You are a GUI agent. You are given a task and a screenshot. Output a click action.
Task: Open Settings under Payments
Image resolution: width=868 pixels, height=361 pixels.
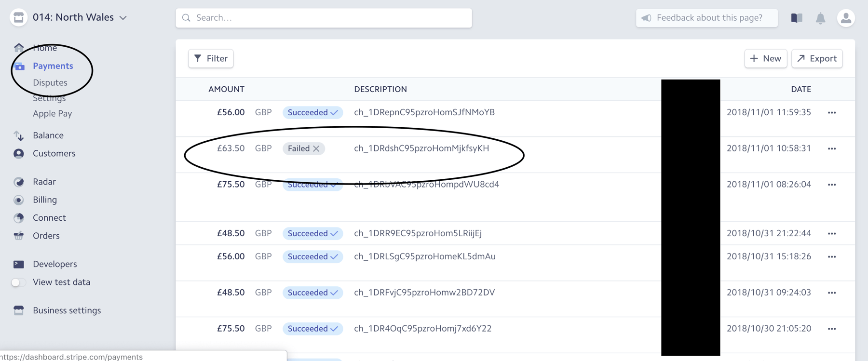pos(49,98)
